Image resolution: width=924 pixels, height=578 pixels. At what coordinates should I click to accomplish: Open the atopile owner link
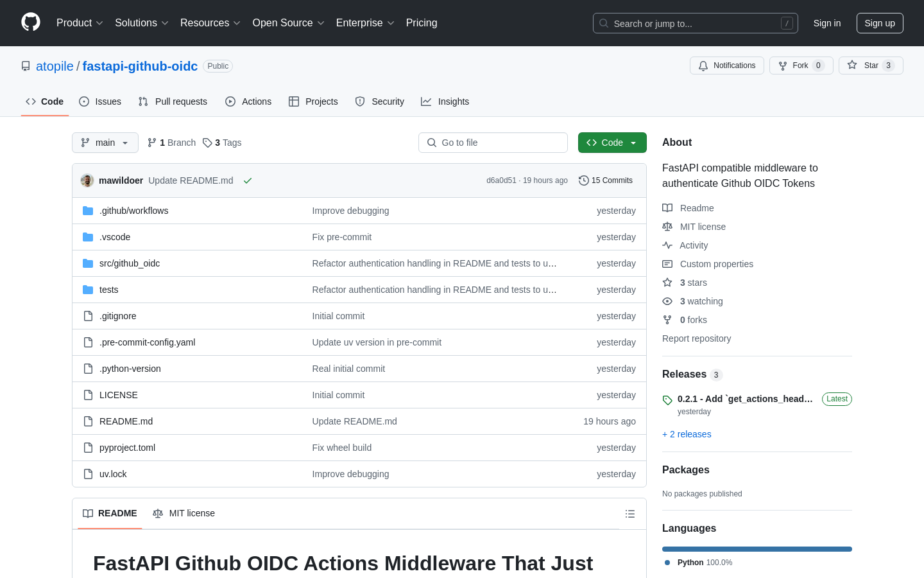point(55,66)
